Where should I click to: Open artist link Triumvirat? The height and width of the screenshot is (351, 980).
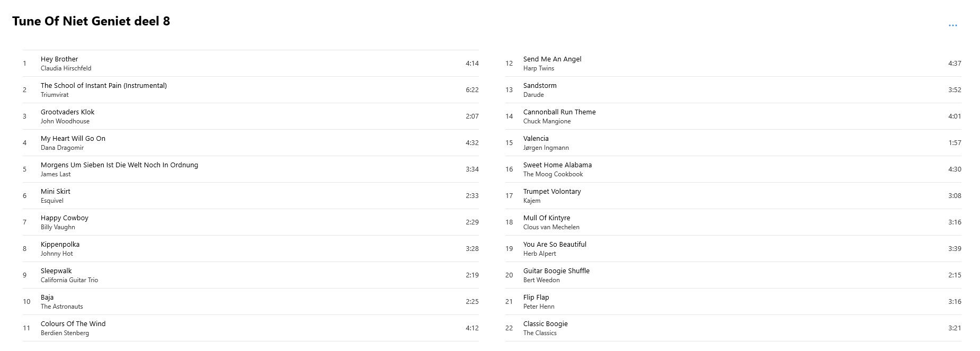point(55,95)
